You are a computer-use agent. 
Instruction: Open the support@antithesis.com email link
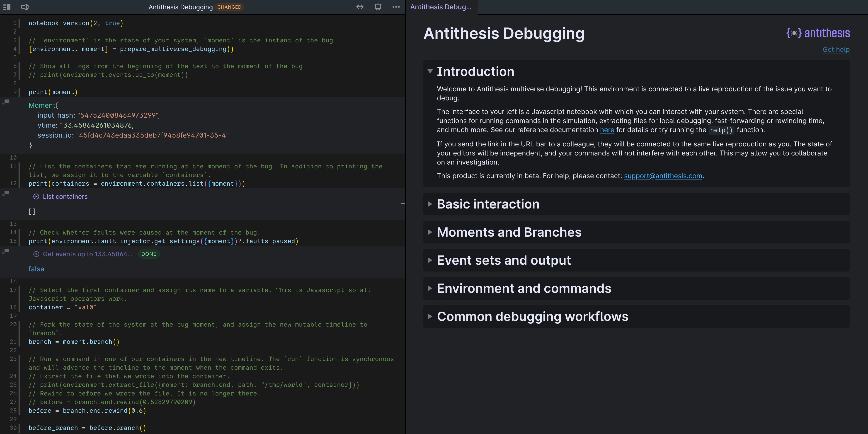(x=663, y=176)
